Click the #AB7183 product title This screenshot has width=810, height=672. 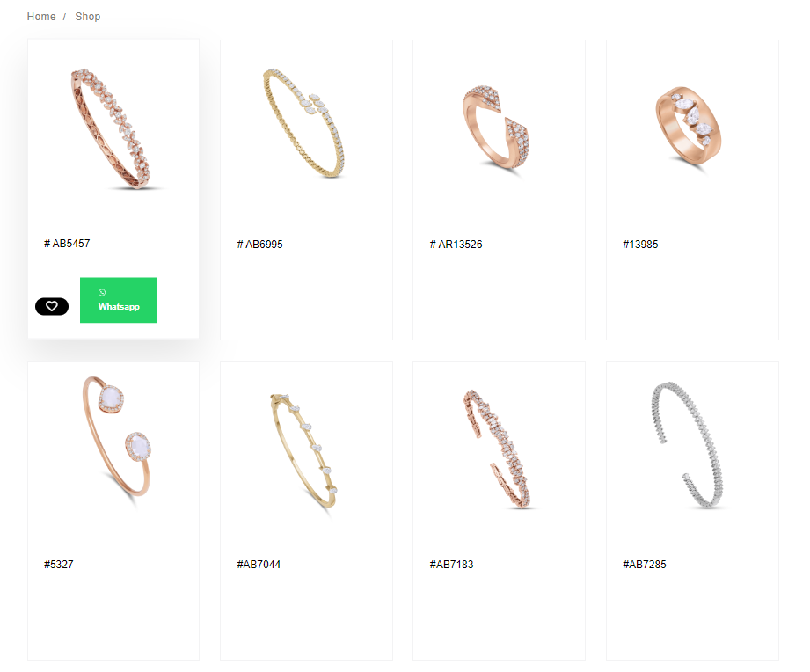point(451,565)
